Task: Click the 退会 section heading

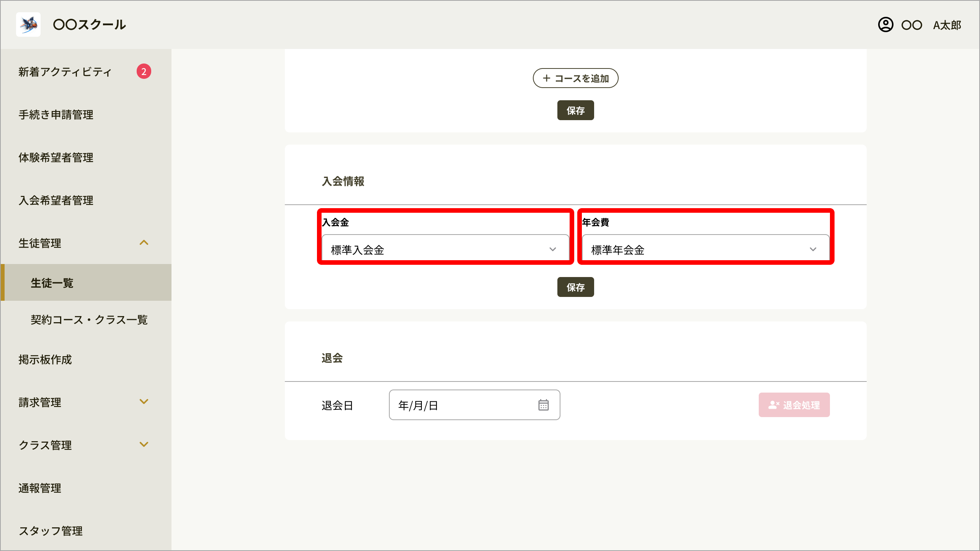Action: pyautogui.click(x=332, y=358)
